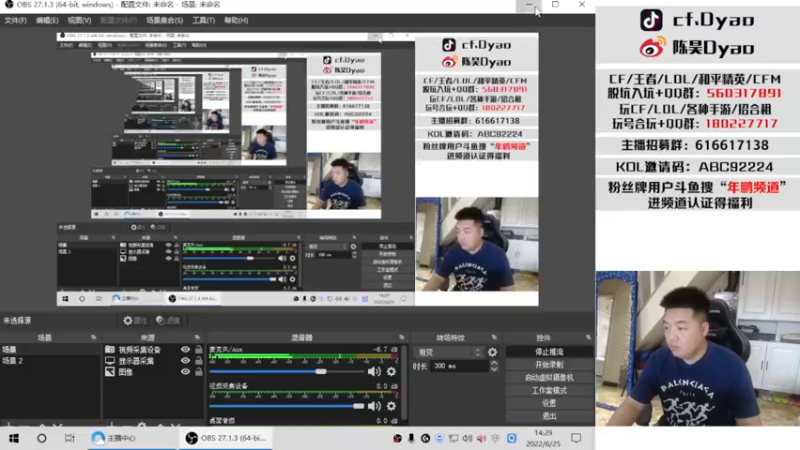Select the 视频采集设备 source row
Image resolution: width=800 pixels, height=450 pixels.
click(x=154, y=349)
